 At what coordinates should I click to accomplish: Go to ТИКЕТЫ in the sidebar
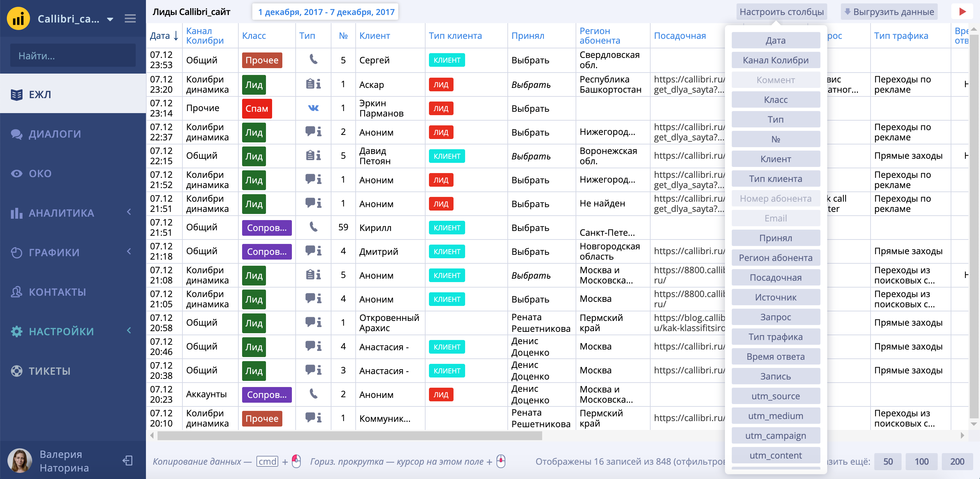49,371
